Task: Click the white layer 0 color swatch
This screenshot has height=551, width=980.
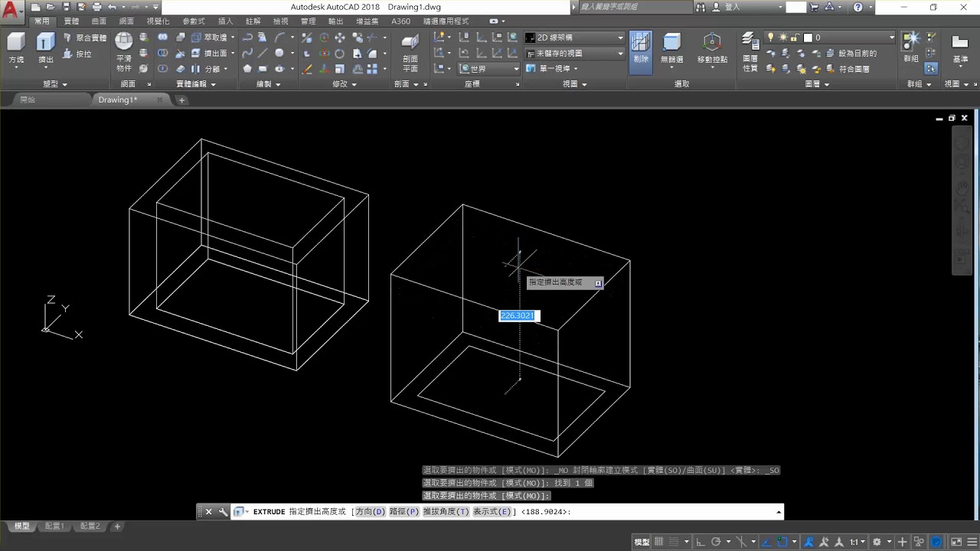Action: point(807,37)
